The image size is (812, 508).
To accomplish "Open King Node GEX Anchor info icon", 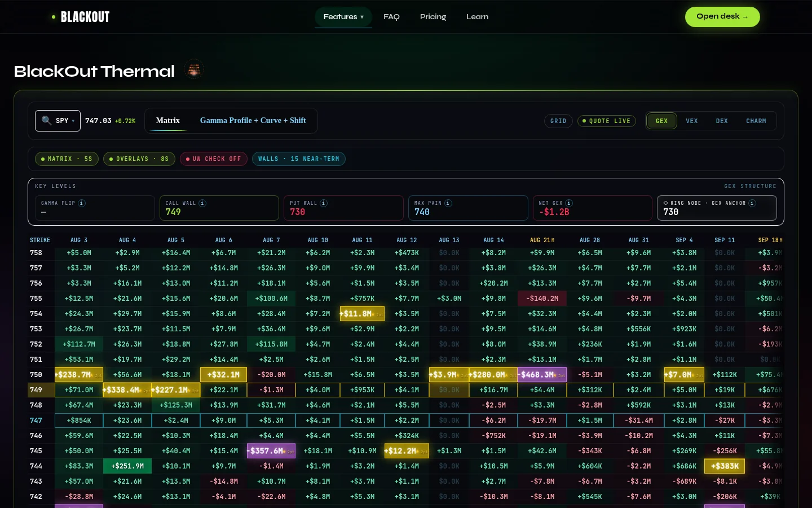I will click(752, 203).
